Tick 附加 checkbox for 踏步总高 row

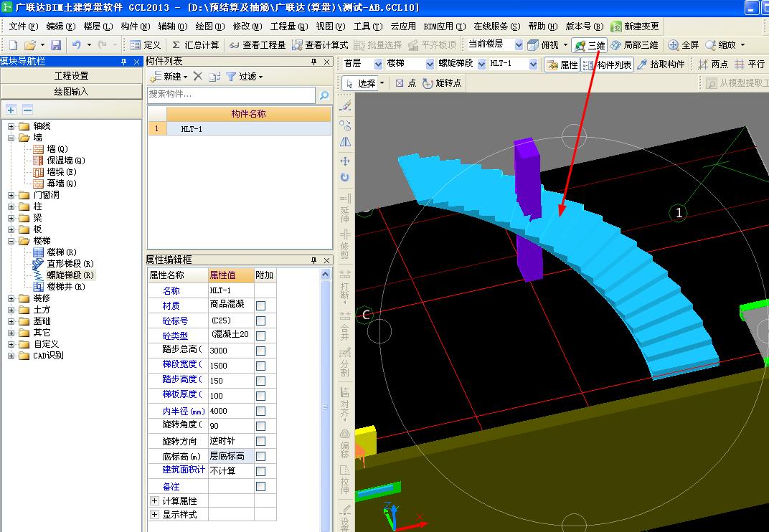261,351
